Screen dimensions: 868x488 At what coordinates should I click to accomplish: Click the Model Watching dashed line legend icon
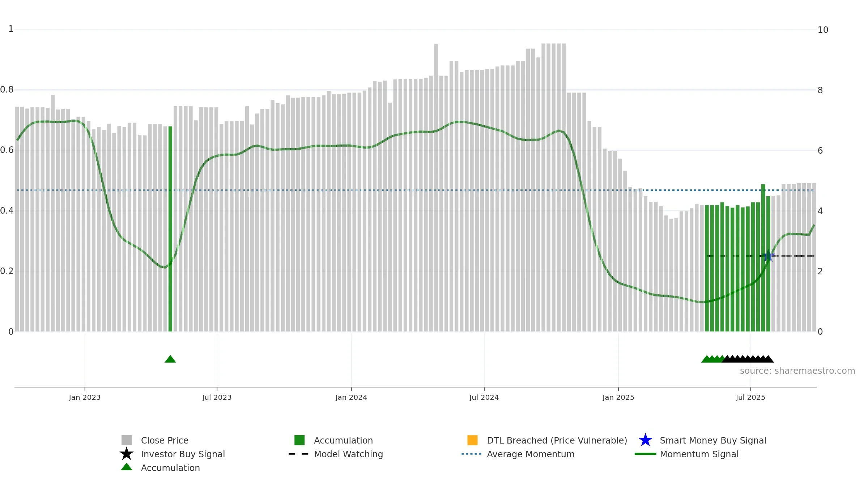(x=298, y=454)
